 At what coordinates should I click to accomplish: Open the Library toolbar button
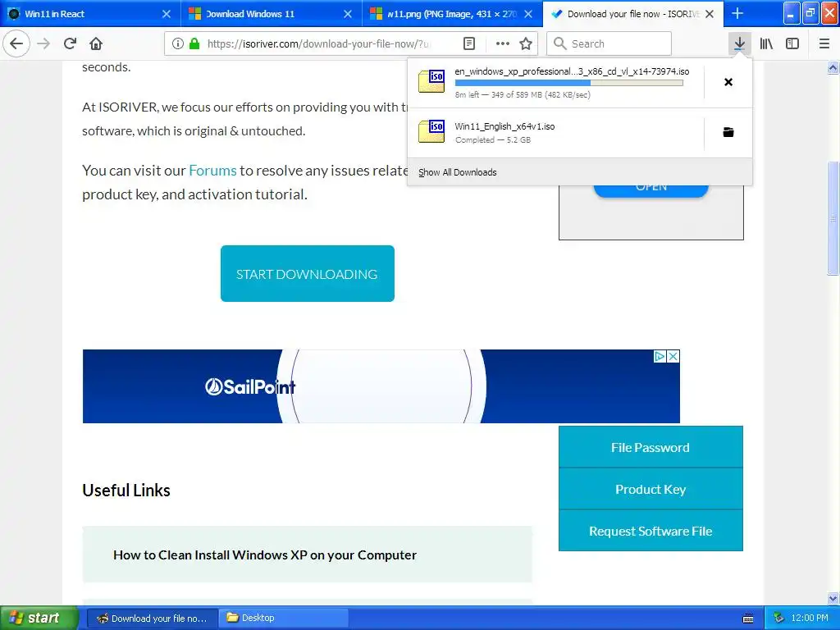coord(766,44)
